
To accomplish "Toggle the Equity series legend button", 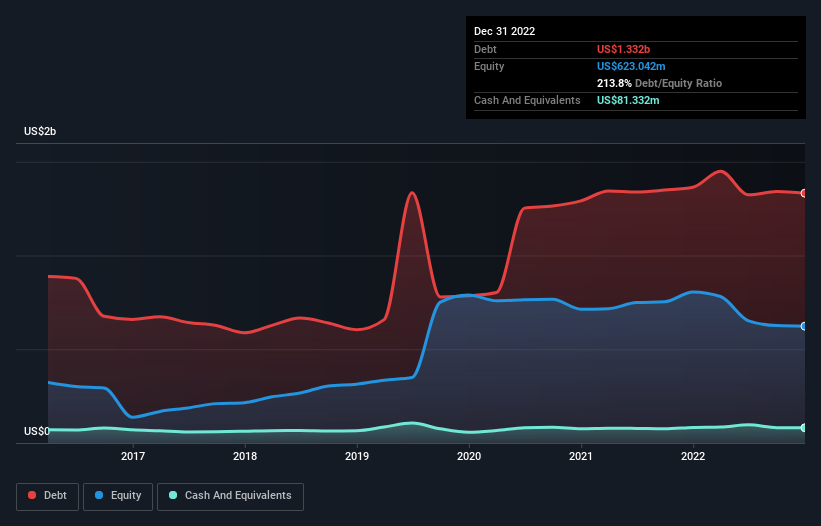I will (118, 496).
